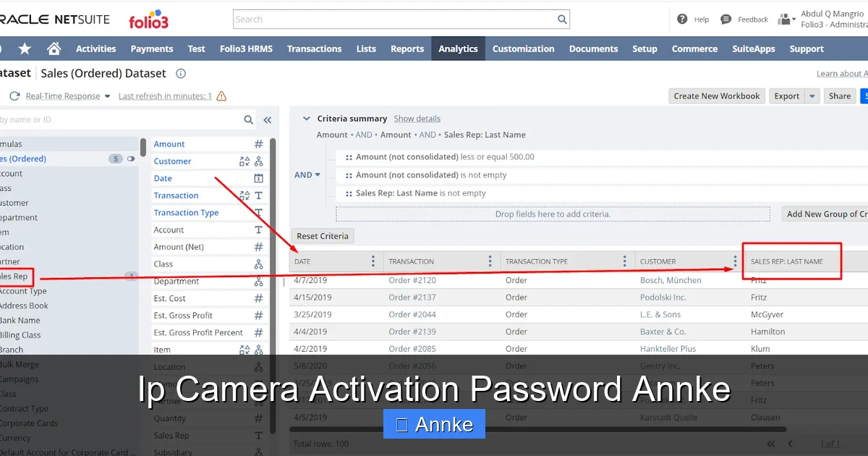Open the Feedback speech bubble icon
The height and width of the screenshot is (456, 868).
pos(726,20)
